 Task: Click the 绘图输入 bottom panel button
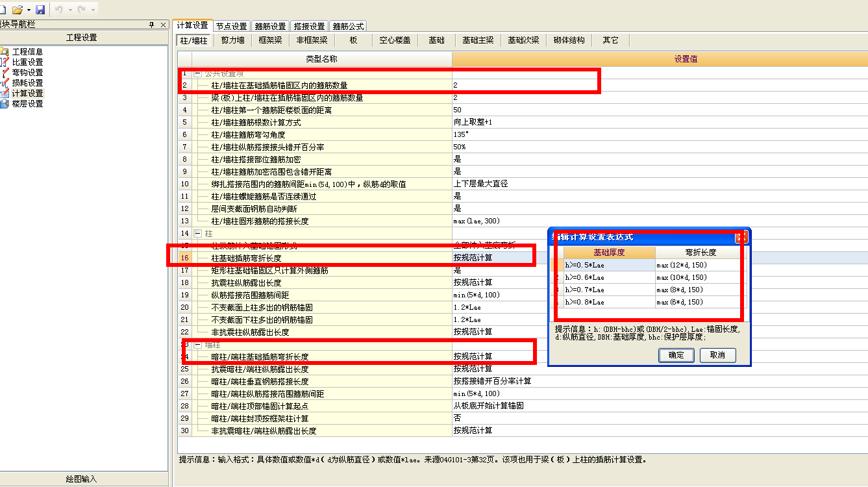tap(82, 479)
